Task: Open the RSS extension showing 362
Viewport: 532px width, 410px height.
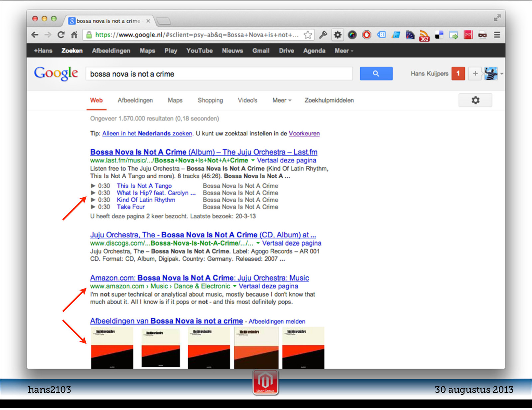Action: (x=424, y=36)
